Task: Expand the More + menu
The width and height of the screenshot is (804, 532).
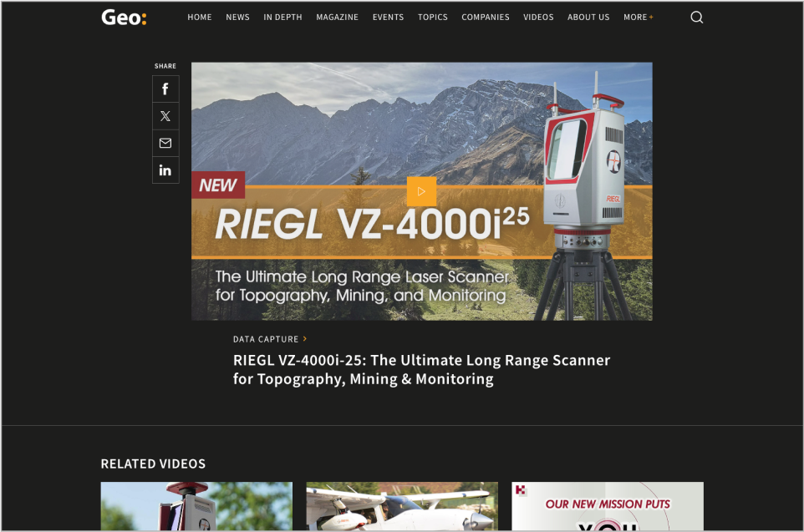Action: [638, 18]
